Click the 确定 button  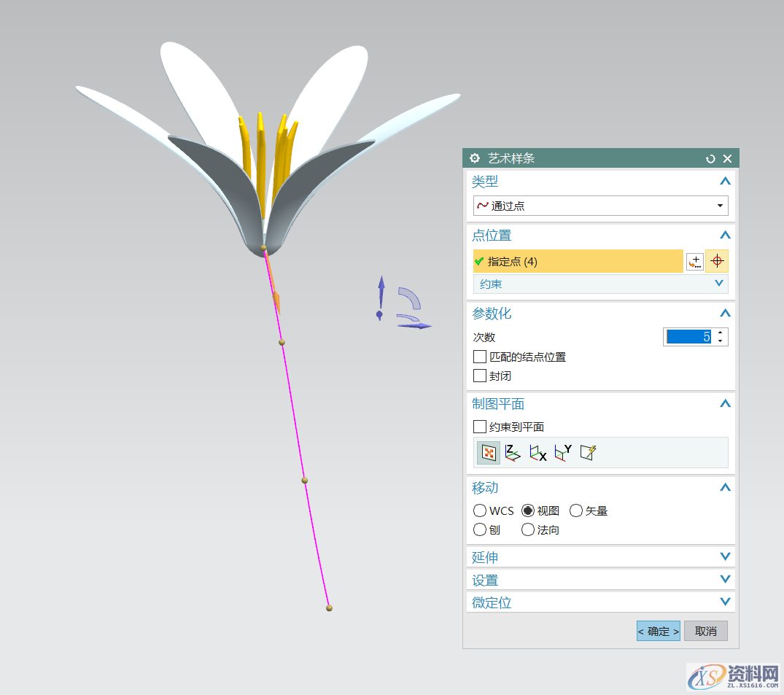coord(658,631)
